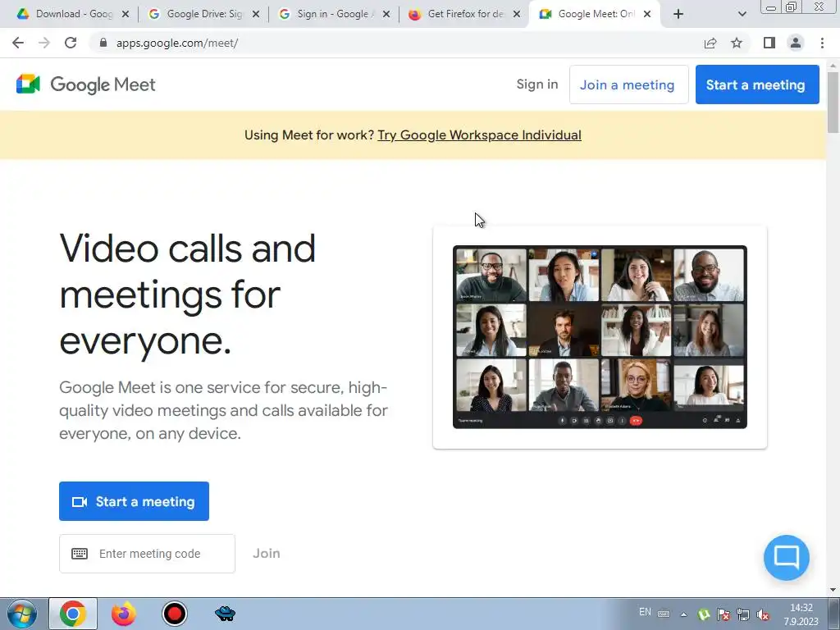Reload the page with refresh icon

[x=71, y=43]
